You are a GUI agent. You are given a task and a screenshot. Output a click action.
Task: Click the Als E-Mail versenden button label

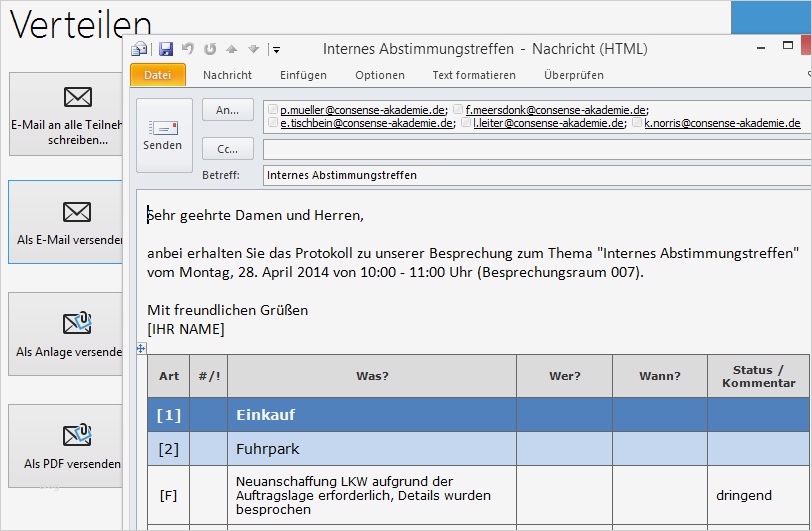tap(69, 240)
